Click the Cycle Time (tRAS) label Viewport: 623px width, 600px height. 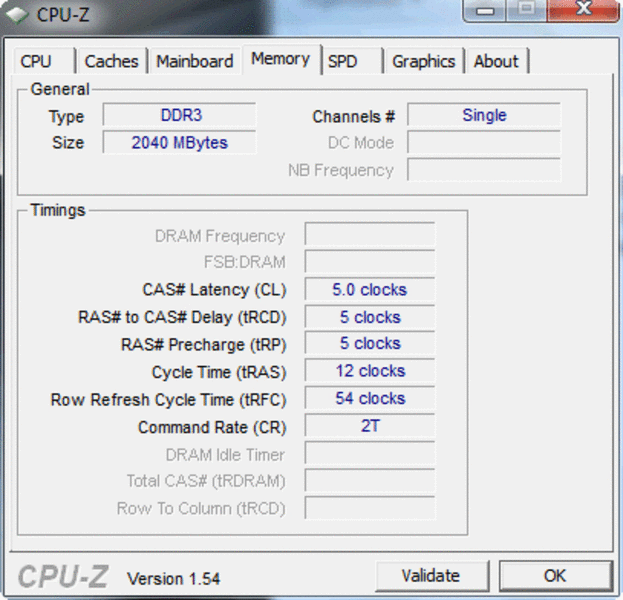coord(219,372)
